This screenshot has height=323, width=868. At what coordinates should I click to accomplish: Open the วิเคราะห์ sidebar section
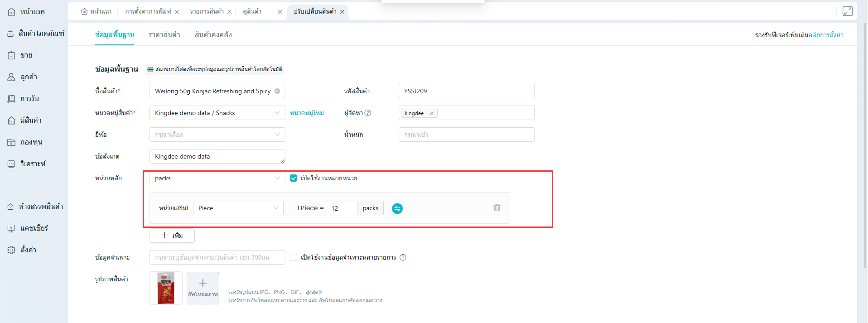[x=33, y=164]
